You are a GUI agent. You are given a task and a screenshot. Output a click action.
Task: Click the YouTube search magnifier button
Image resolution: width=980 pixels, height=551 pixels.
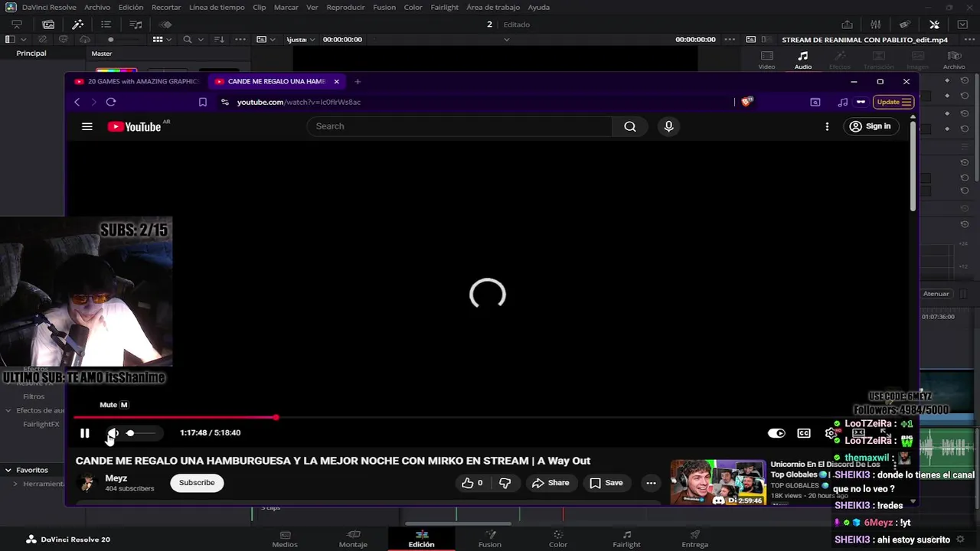[x=629, y=126]
